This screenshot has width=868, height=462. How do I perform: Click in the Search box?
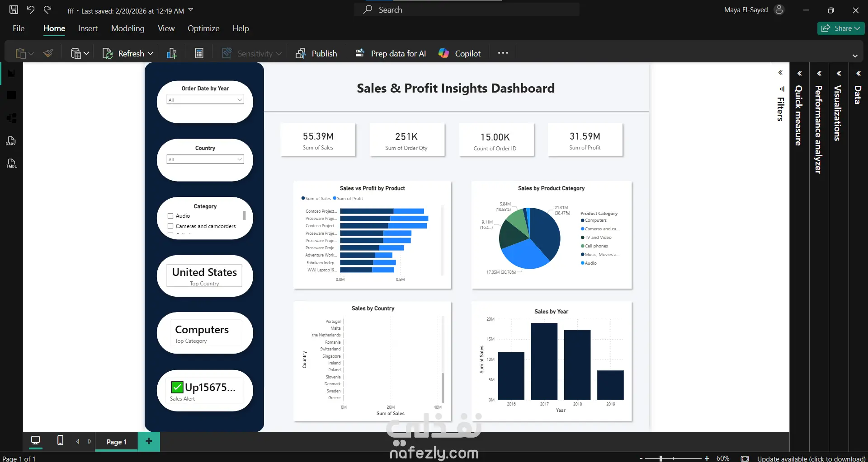tap(467, 9)
